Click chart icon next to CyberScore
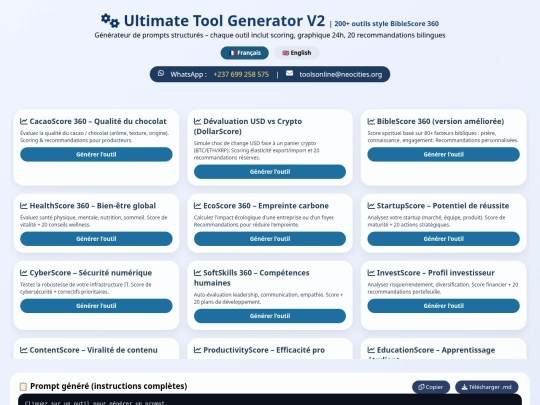The height and width of the screenshot is (405, 540). (23, 273)
